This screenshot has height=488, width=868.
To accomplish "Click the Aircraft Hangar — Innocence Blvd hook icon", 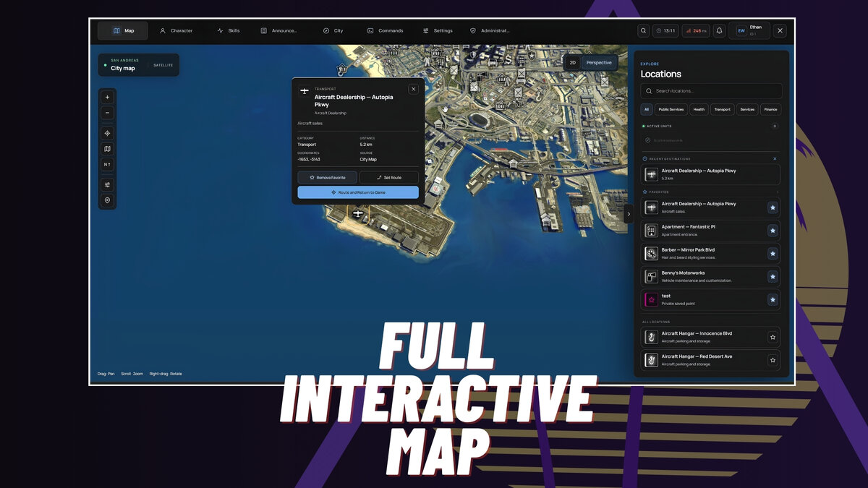I will click(651, 337).
